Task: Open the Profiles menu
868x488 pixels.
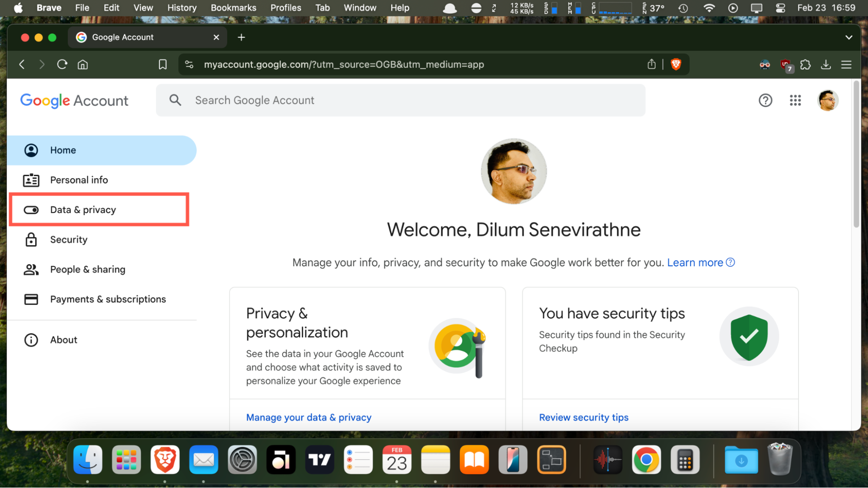Action: coord(286,8)
